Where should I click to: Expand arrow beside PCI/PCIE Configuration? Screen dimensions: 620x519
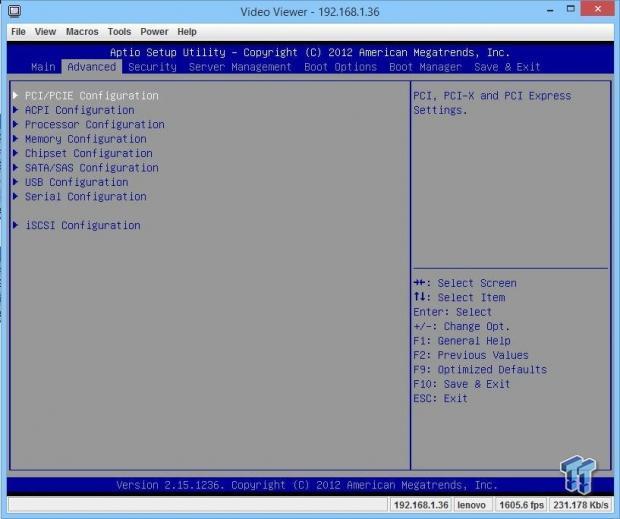(15, 95)
